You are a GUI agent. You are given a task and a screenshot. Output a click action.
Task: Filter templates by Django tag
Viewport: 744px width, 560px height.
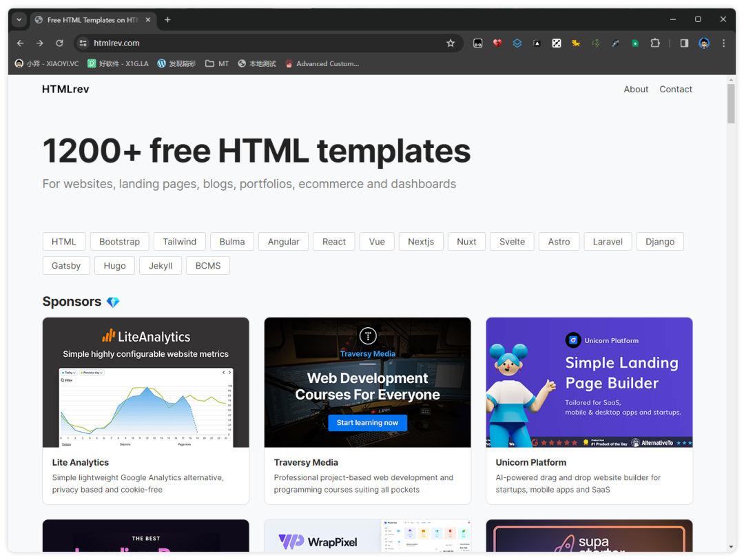click(659, 242)
